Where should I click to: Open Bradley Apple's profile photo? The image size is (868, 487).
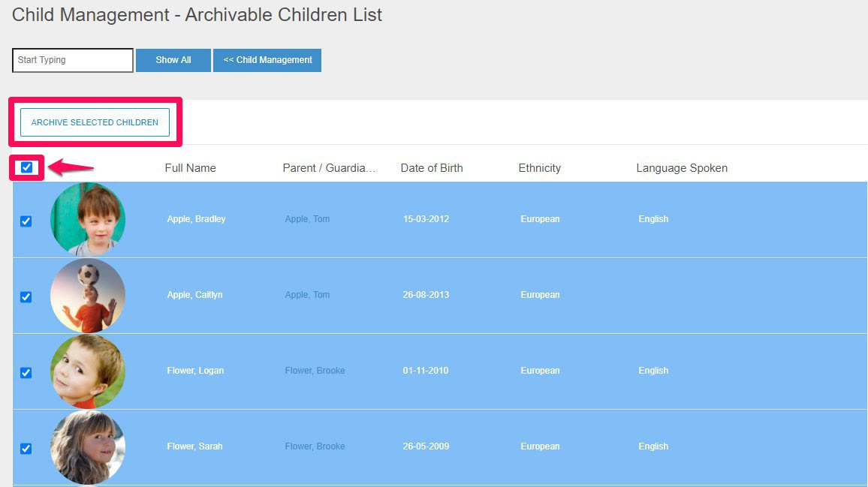[88, 220]
